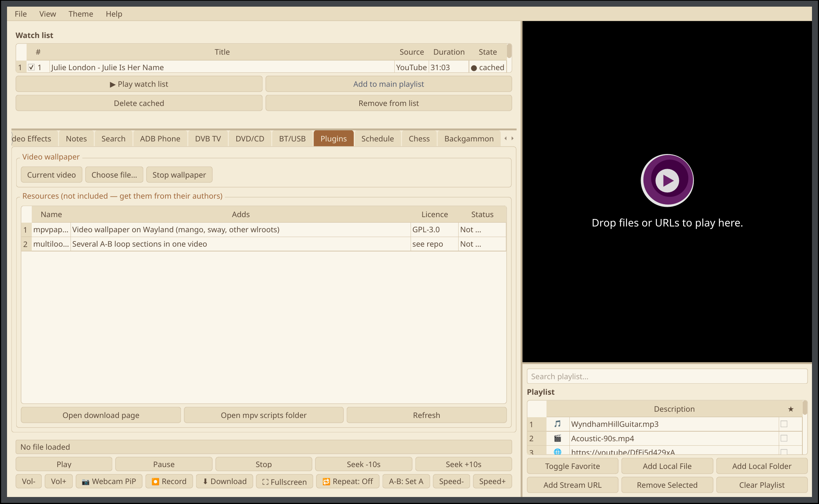Click the playlist vertical scrollbar
This screenshot has height=504, width=819.
tap(805, 408)
